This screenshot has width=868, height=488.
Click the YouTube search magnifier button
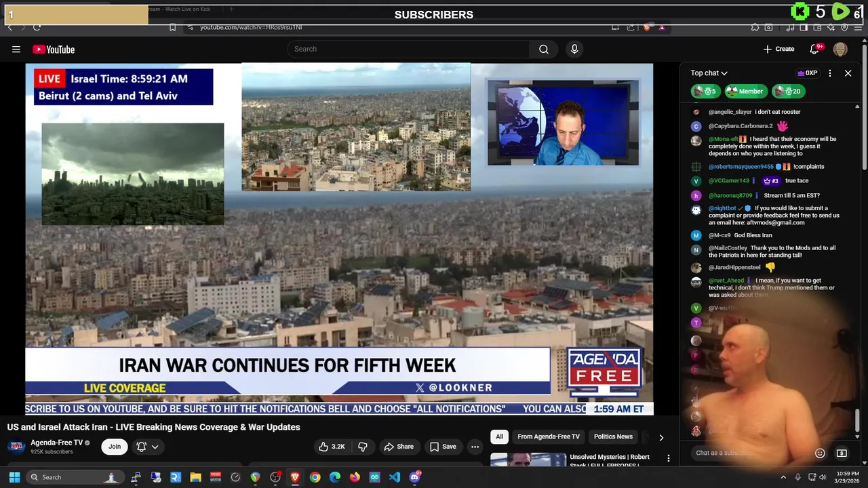(x=544, y=49)
